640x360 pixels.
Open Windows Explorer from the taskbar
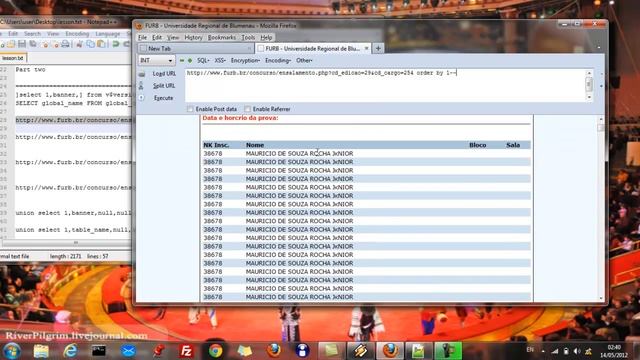(x=41, y=351)
